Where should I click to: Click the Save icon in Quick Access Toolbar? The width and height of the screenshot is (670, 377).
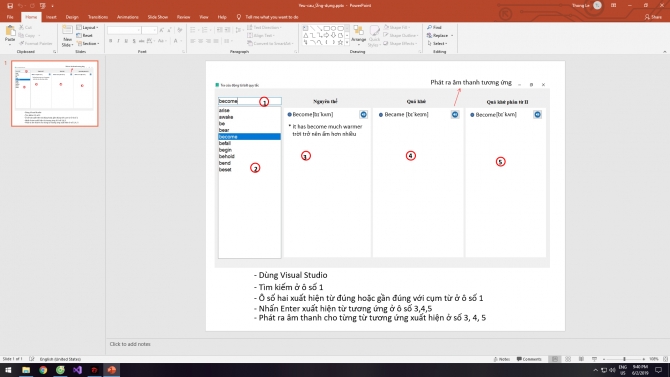10,6
